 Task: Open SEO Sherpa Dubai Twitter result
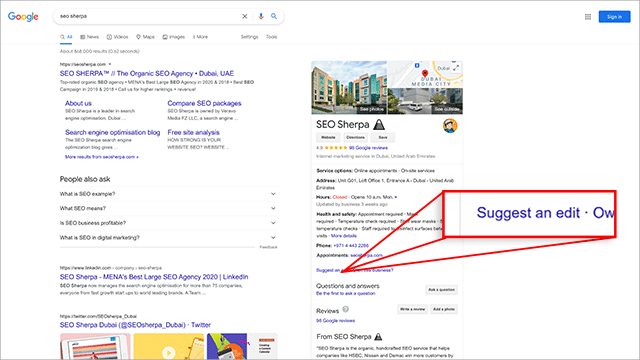(x=135, y=325)
